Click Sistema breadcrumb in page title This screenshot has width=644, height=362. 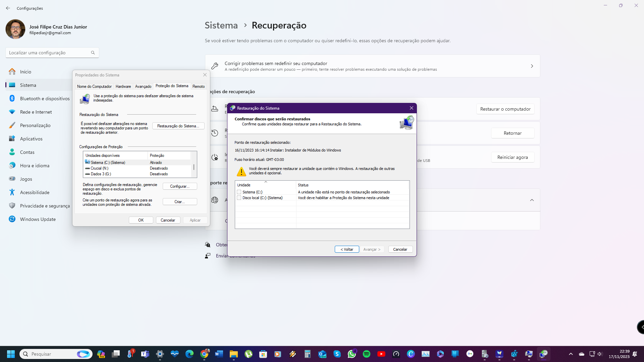221,25
